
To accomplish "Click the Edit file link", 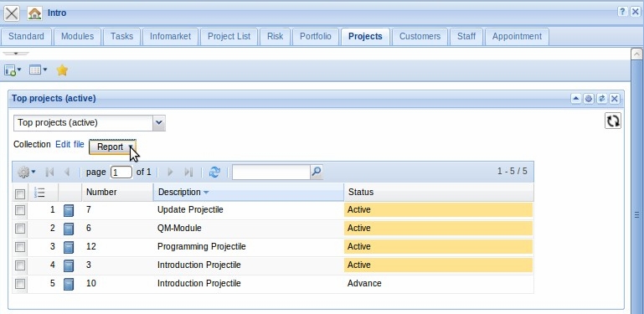I will [x=70, y=145].
